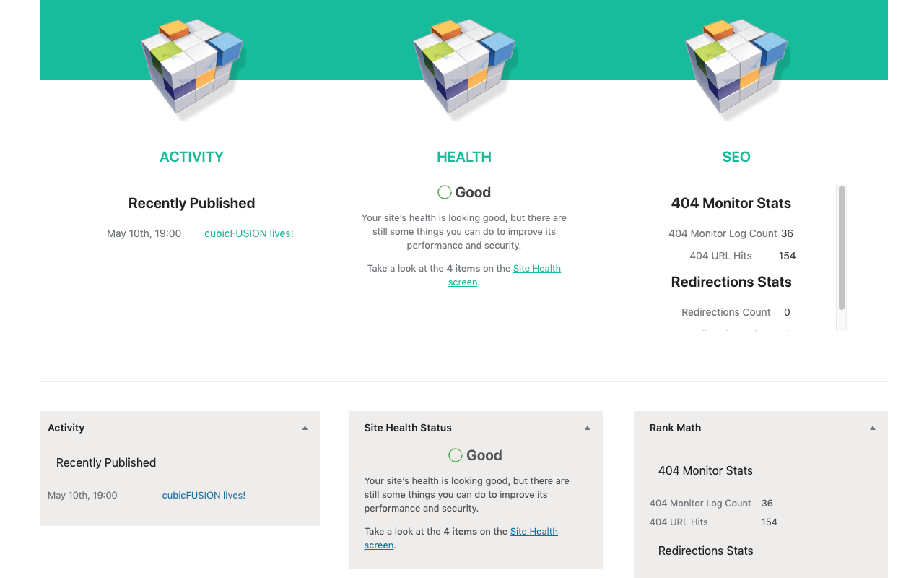The width and height of the screenshot is (924, 578).
Task: Open the green "cubicFUSION lives!" post link
Action: point(249,233)
